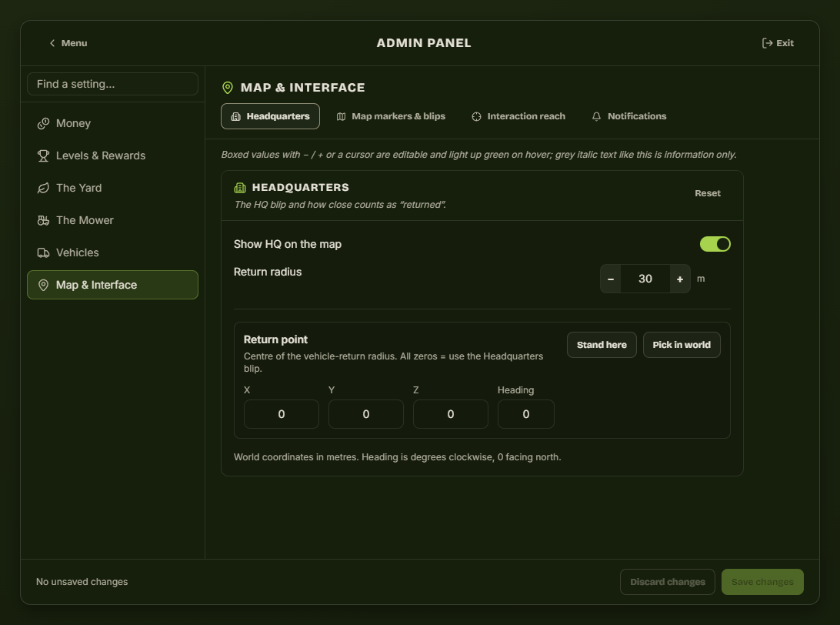Image resolution: width=840 pixels, height=625 pixels.
Task: Click the "No unsaved changes" status text
Action: 82,582
